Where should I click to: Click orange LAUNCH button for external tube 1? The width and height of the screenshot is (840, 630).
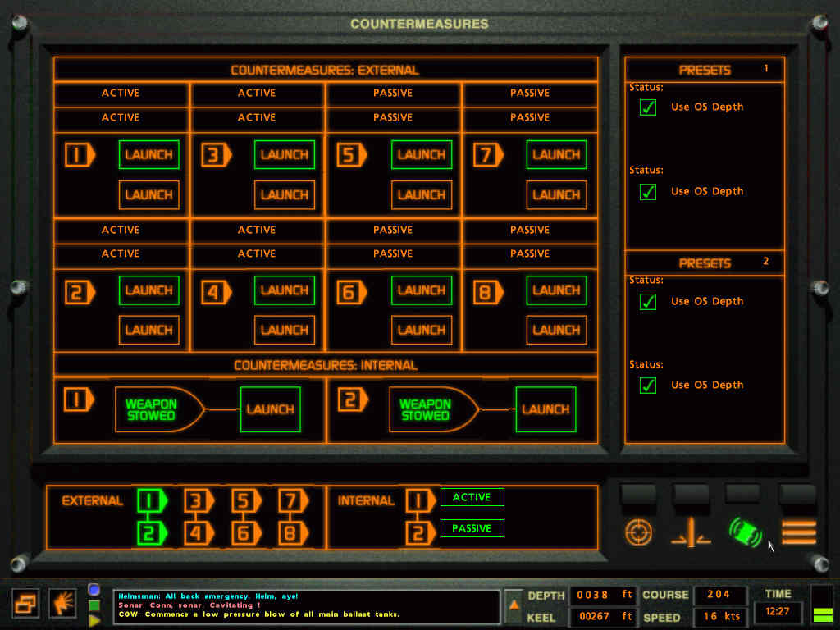[x=149, y=195]
